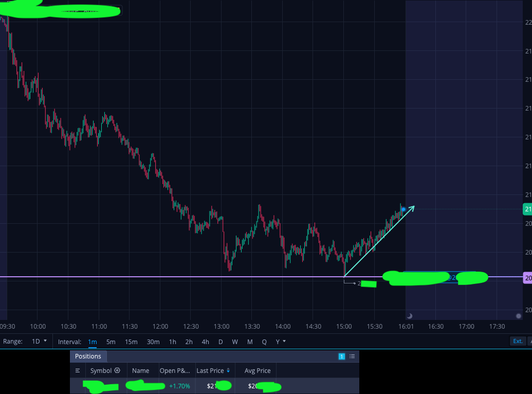Open the Positions table hamburger menu icon

click(x=78, y=370)
